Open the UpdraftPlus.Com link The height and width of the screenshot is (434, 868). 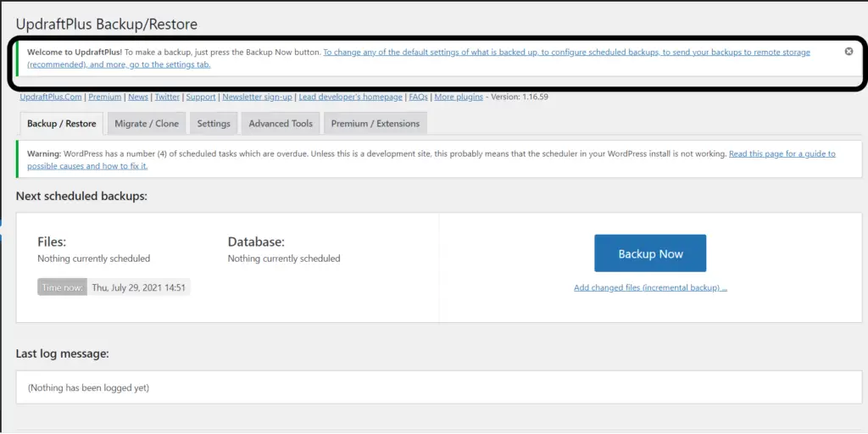coord(51,97)
